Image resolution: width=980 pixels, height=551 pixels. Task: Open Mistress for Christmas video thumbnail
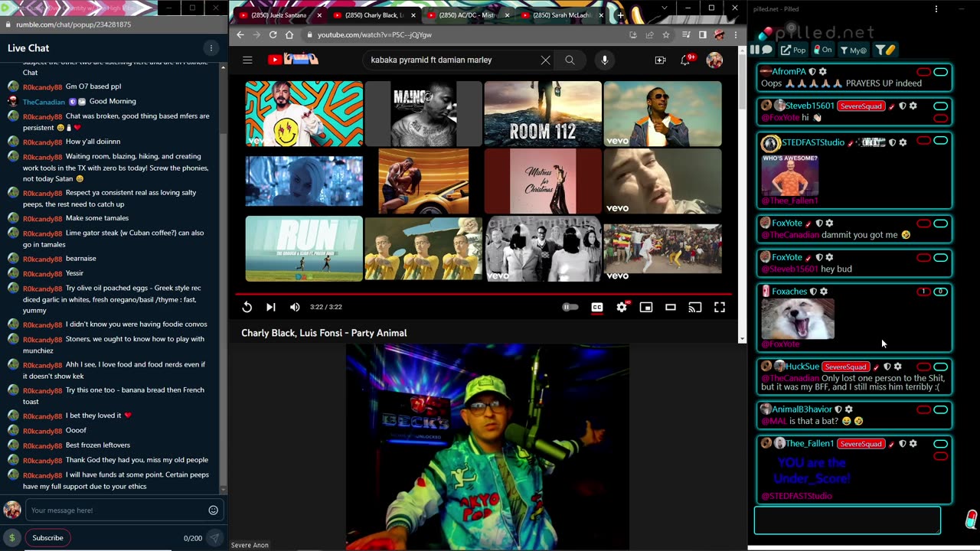pos(543,181)
